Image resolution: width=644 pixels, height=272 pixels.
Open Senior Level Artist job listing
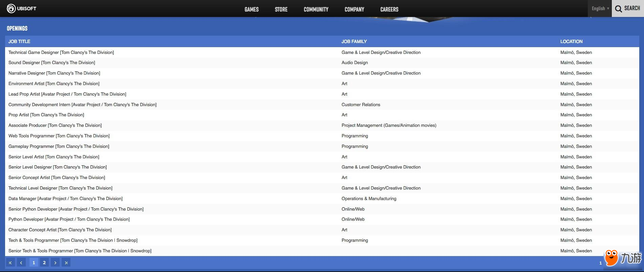point(54,157)
